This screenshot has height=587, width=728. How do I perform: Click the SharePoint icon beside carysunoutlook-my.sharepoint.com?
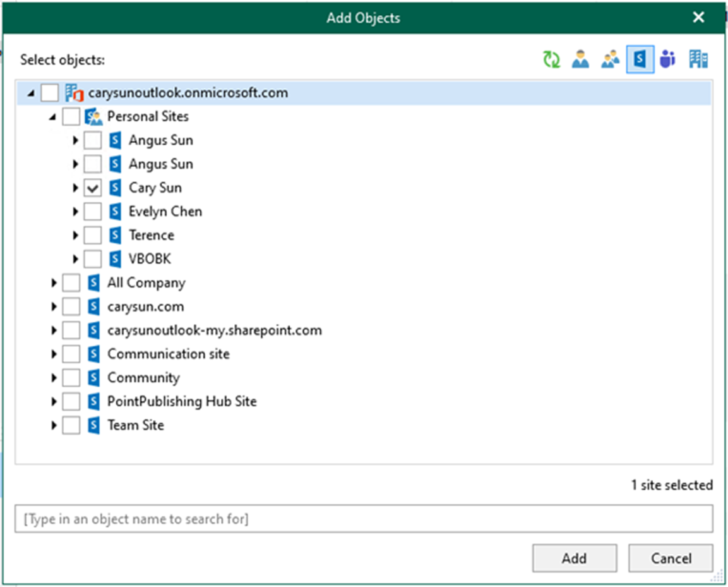coord(94,330)
